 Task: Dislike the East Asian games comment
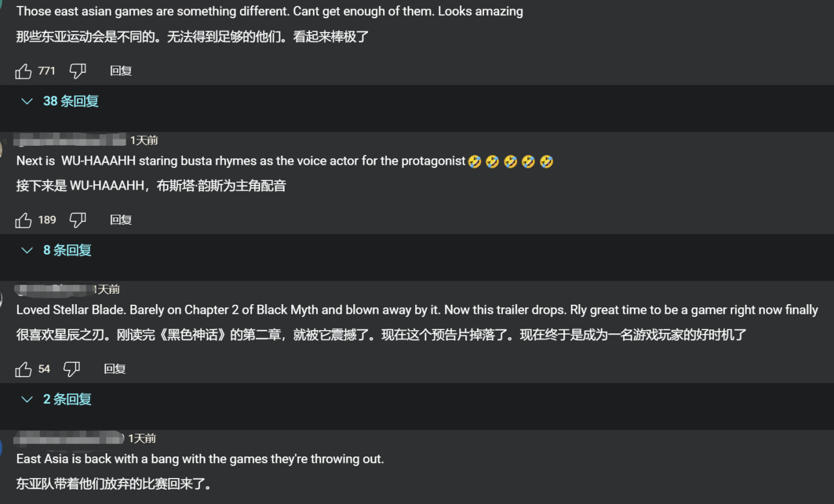tap(78, 71)
